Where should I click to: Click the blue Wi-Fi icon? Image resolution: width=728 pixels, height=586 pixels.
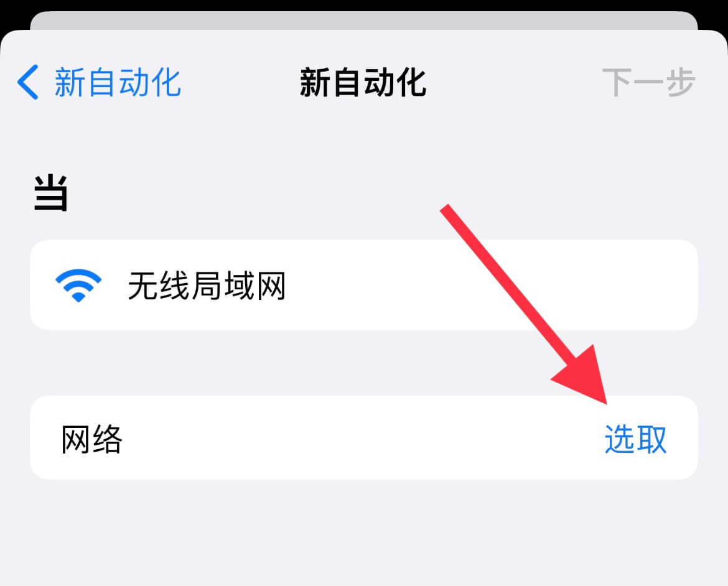(x=78, y=285)
